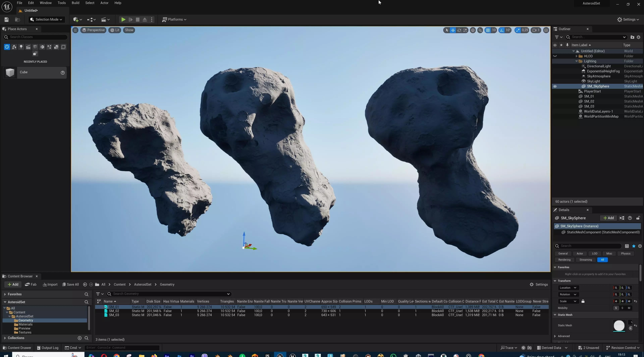The width and height of the screenshot is (644, 357).
Task: Open the Output Log tab in status bar
Action: click(x=47, y=348)
